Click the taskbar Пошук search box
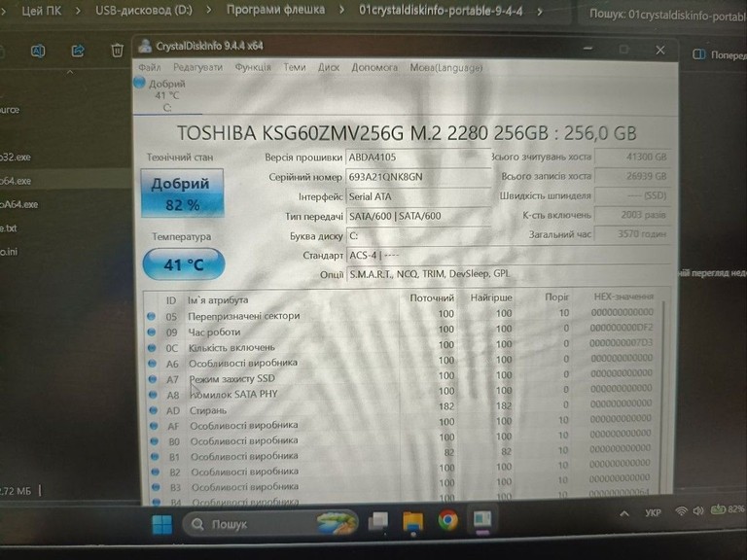Viewport: 747px width, 560px height. [x=270, y=524]
